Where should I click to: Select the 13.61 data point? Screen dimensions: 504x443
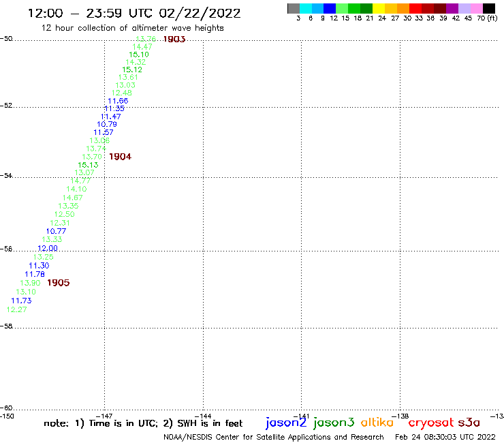128,77
